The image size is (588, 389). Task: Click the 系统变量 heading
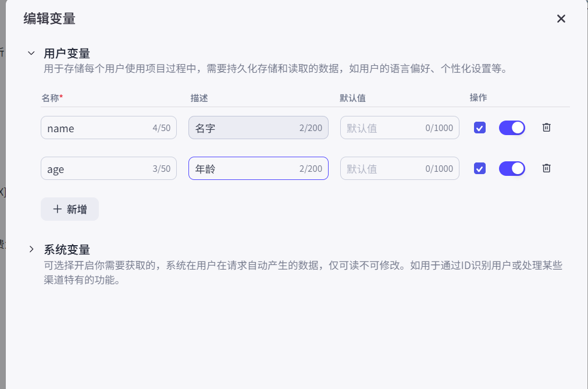pyautogui.click(x=67, y=250)
